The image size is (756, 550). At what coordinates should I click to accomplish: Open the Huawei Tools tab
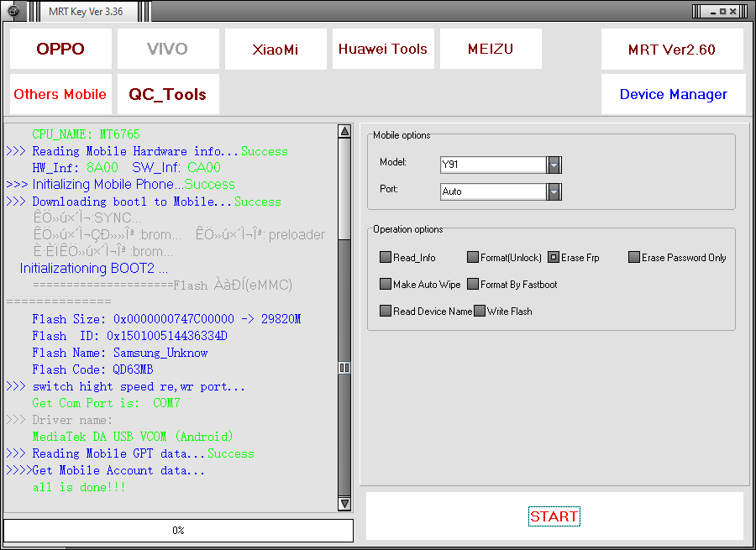[x=383, y=49]
